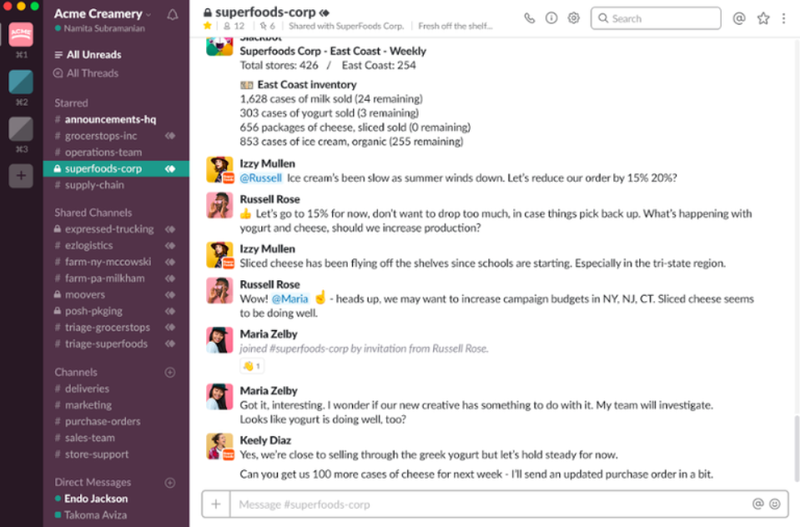Open Acme Creamery workspace dropdown menu
The width and height of the screenshot is (800, 527).
coord(103,14)
